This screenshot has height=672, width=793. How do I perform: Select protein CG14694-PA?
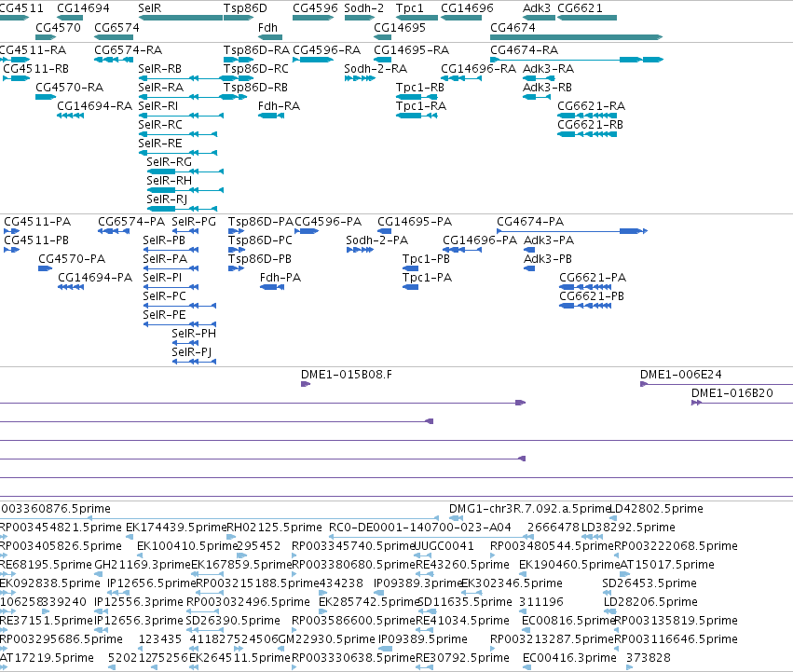coord(71,287)
